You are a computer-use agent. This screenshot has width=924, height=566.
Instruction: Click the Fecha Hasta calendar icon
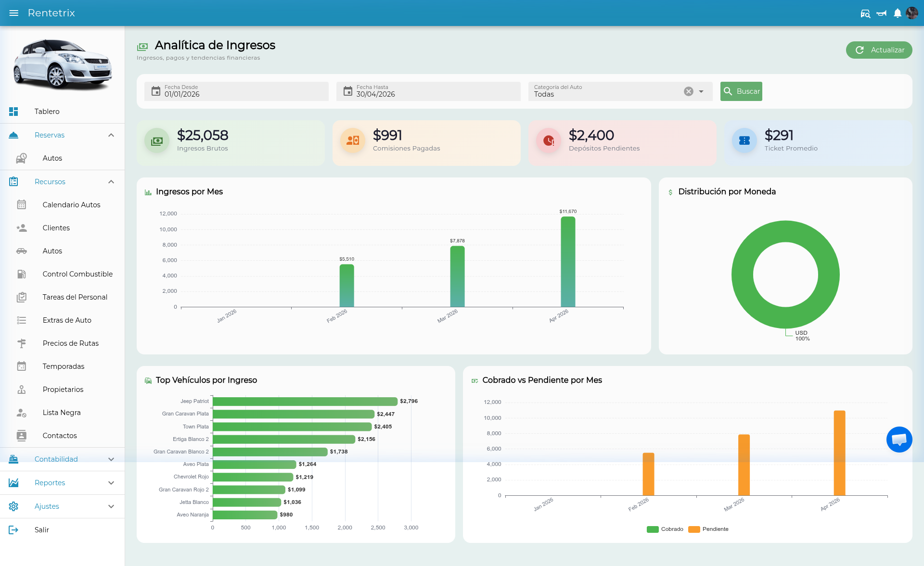click(348, 91)
